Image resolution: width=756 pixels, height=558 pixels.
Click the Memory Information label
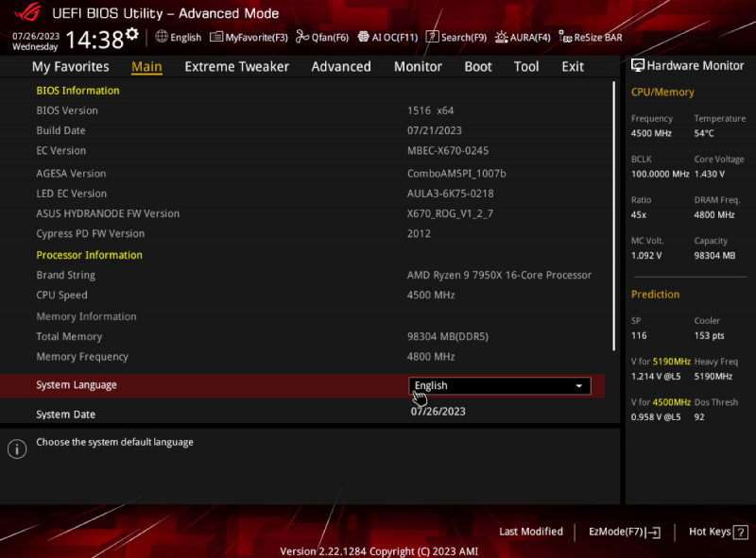[86, 316]
